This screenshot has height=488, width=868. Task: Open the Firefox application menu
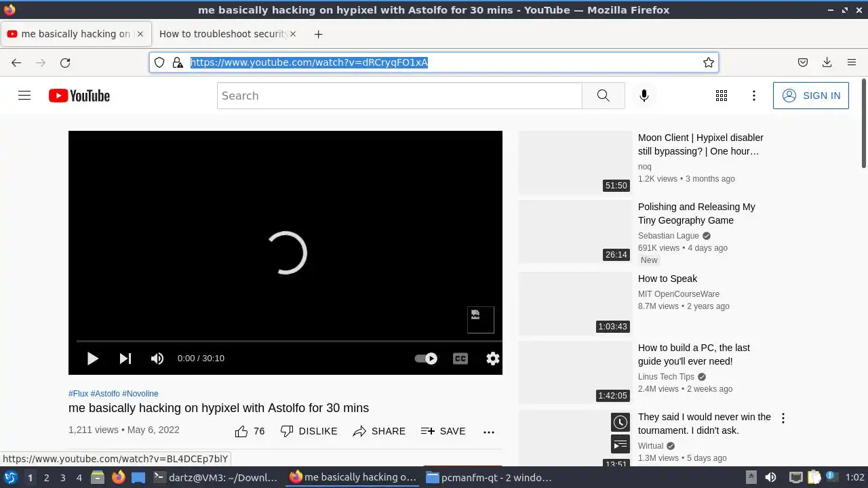[852, 62]
